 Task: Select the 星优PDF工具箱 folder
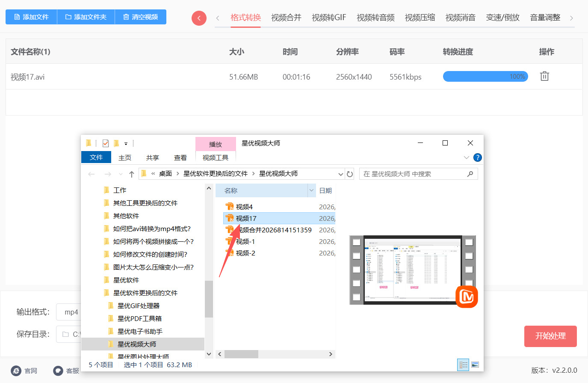139,318
